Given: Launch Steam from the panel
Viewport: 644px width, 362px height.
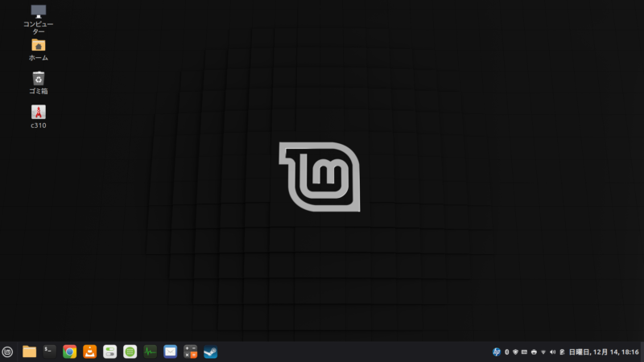Looking at the screenshot, I should (x=211, y=352).
